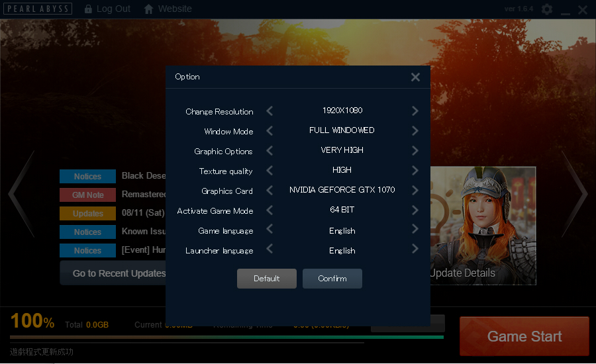Screen dimensions: 596x364
Task: Click previous arrow for Graphic Options
Action: [270, 150]
